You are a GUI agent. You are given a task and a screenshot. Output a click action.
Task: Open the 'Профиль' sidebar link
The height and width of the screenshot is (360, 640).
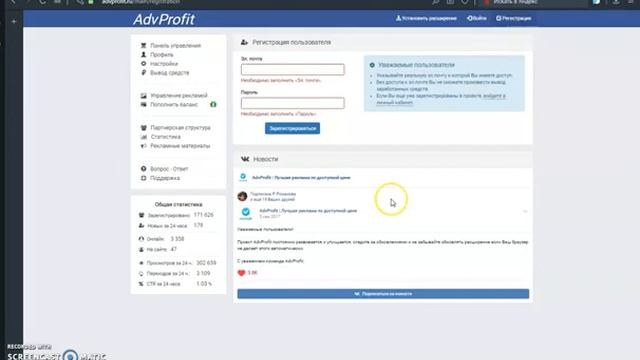pyautogui.click(x=162, y=55)
